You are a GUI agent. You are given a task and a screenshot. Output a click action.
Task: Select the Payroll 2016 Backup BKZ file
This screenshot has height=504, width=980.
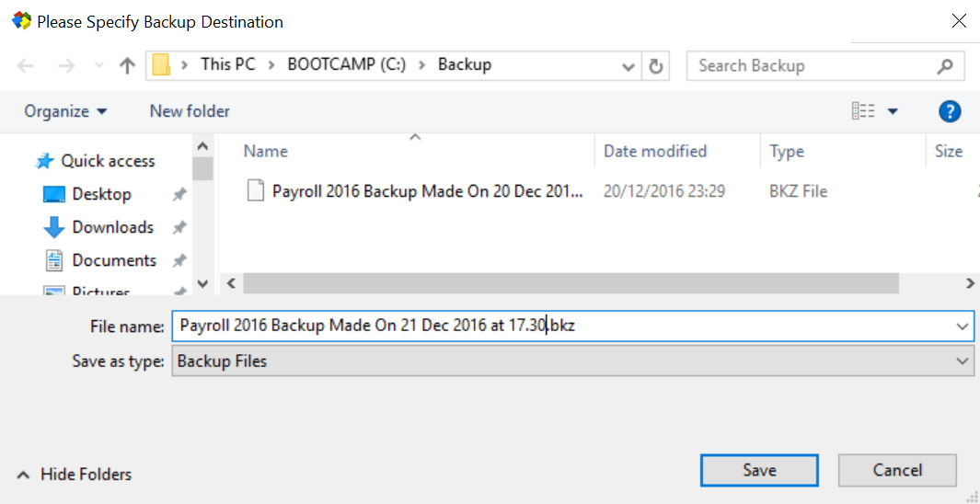(427, 191)
